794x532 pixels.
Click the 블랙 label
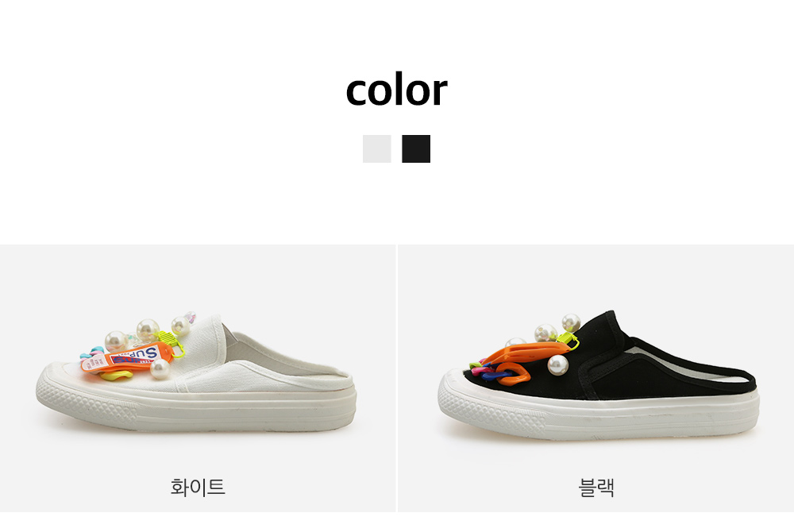click(596, 487)
